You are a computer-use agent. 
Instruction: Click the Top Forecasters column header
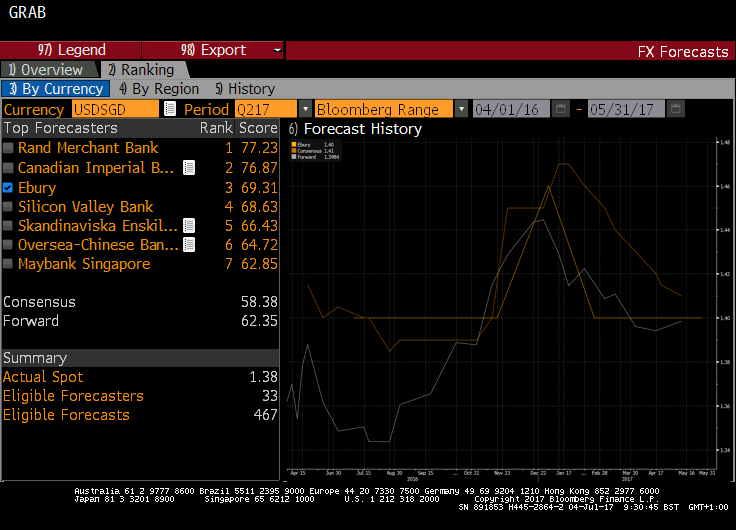click(x=61, y=128)
